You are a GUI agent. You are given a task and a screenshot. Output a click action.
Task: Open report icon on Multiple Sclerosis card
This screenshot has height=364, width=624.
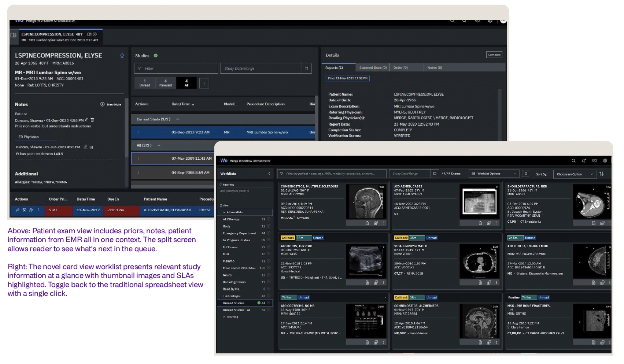coord(367,223)
